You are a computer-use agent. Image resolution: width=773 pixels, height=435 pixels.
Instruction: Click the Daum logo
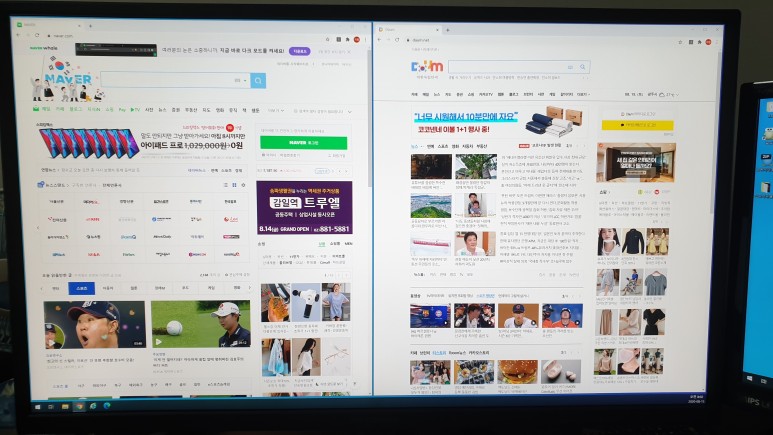pyautogui.click(x=426, y=67)
